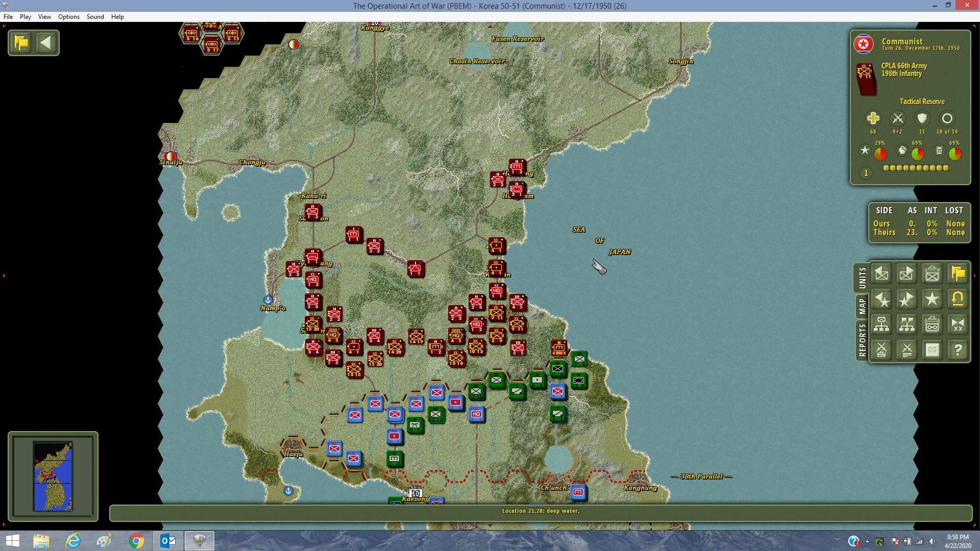Image resolution: width=980 pixels, height=551 pixels.
Task: Click the fist readiness icon
Action: click(x=902, y=150)
